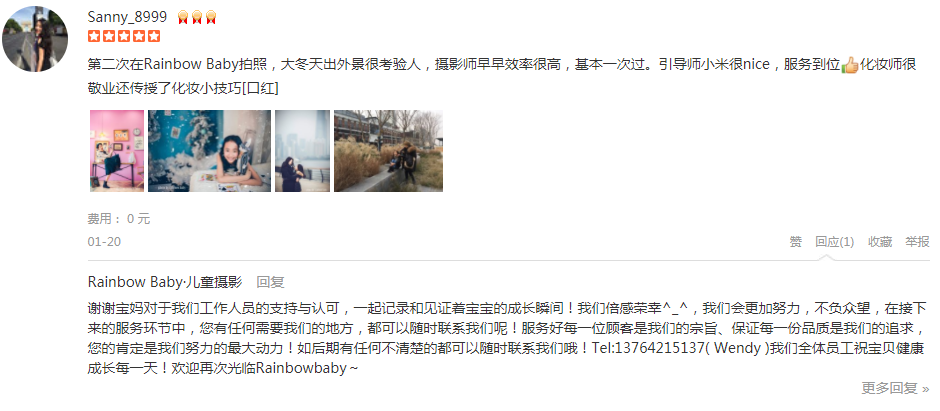Click the fifth orange rating star
Image resolution: width=940 pixels, height=411 pixels.
154,36
